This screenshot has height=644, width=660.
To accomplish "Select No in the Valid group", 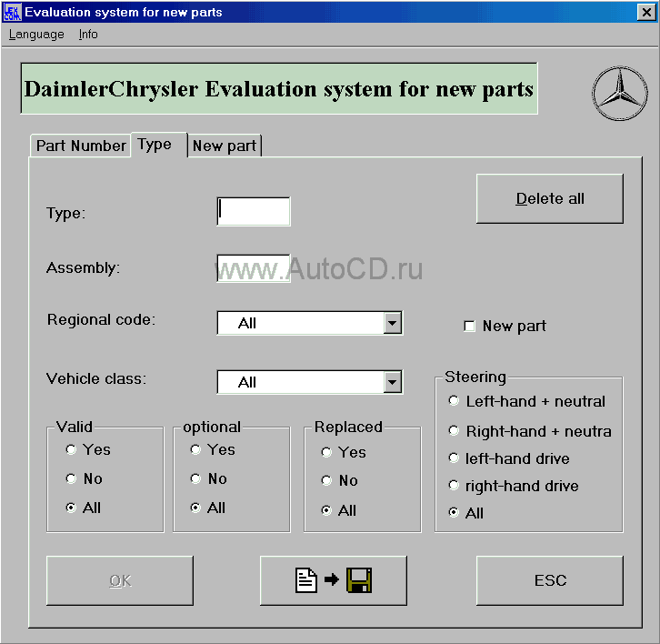I will [x=84, y=478].
